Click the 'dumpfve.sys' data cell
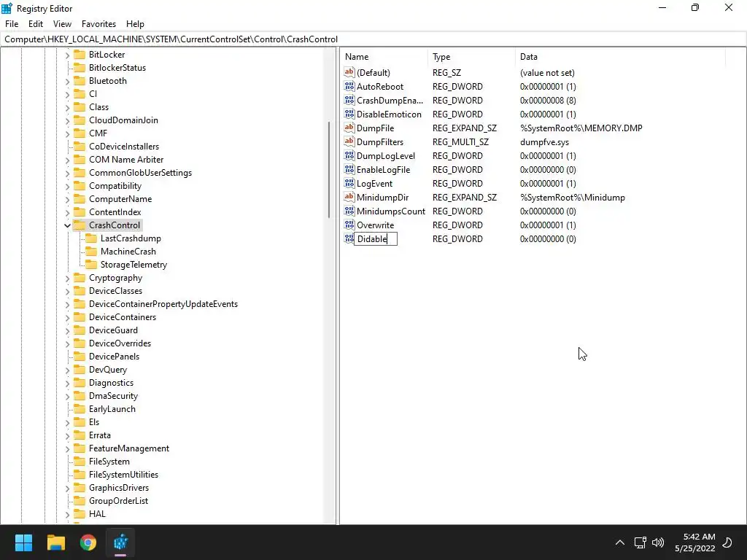 544,142
